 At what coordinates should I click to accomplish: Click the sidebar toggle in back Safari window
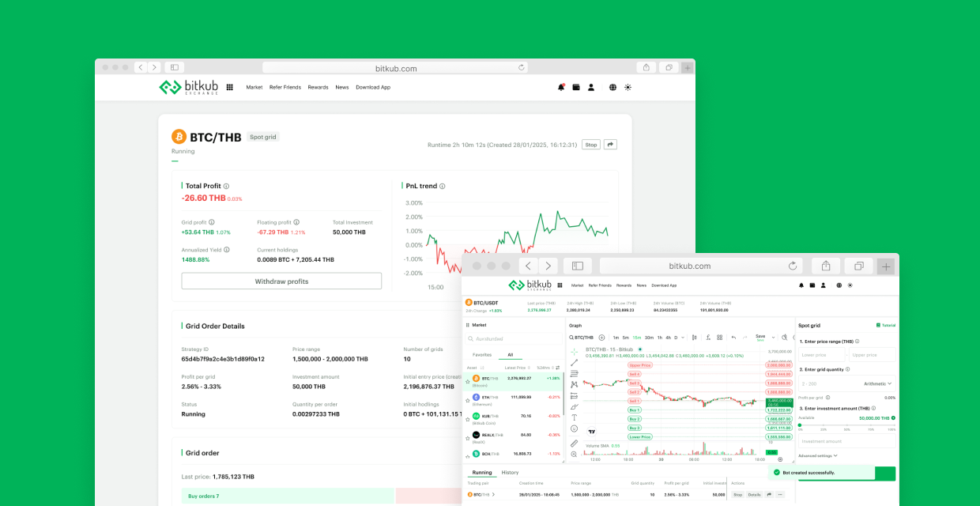pyautogui.click(x=175, y=68)
